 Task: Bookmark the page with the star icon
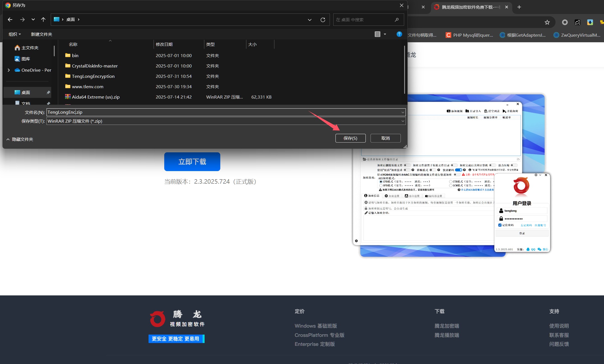(547, 22)
